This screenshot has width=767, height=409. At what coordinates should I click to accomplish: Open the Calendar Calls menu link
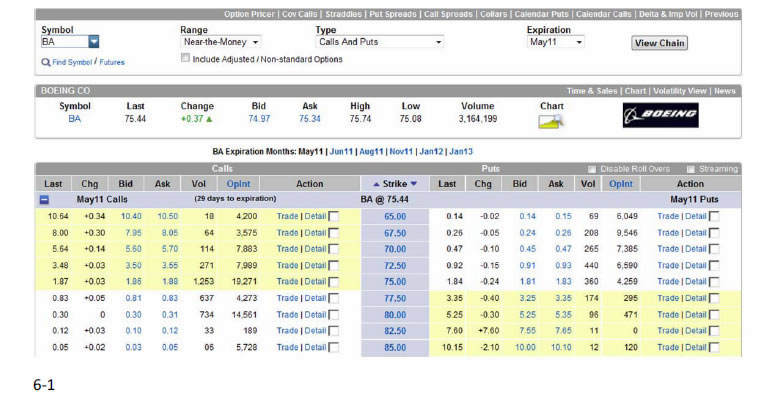point(604,14)
